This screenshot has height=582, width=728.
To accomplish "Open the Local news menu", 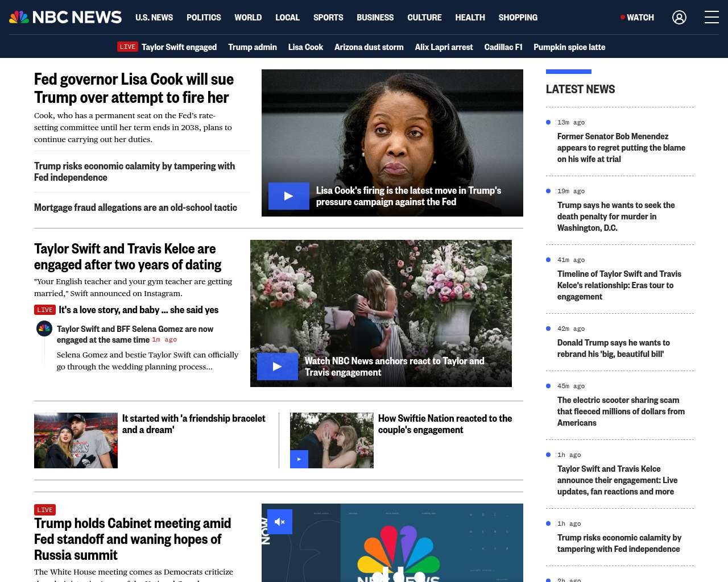I will click(x=287, y=18).
